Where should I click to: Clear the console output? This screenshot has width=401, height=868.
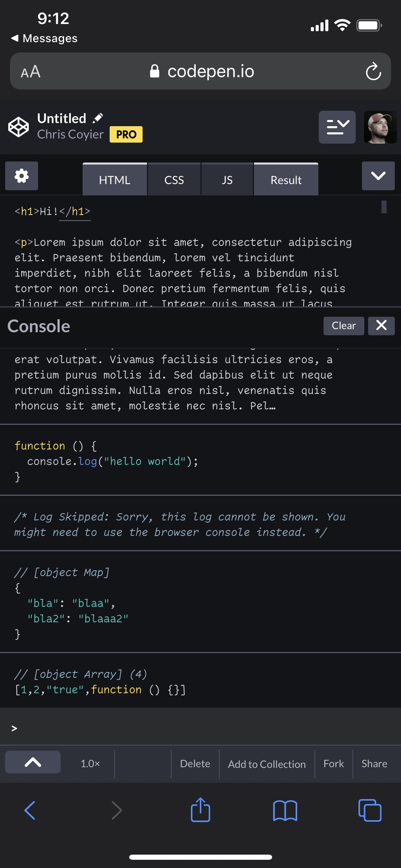pos(344,326)
